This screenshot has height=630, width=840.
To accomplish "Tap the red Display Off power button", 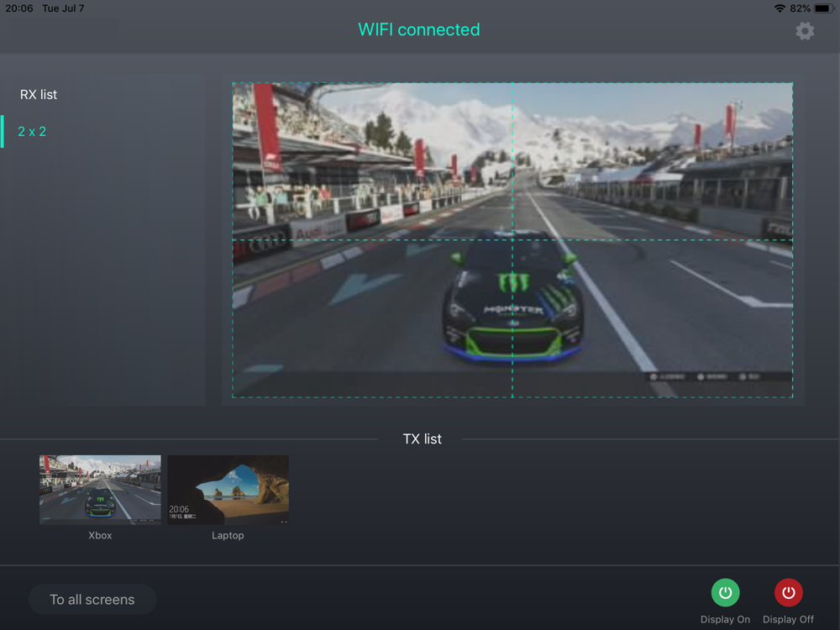I will point(789,592).
